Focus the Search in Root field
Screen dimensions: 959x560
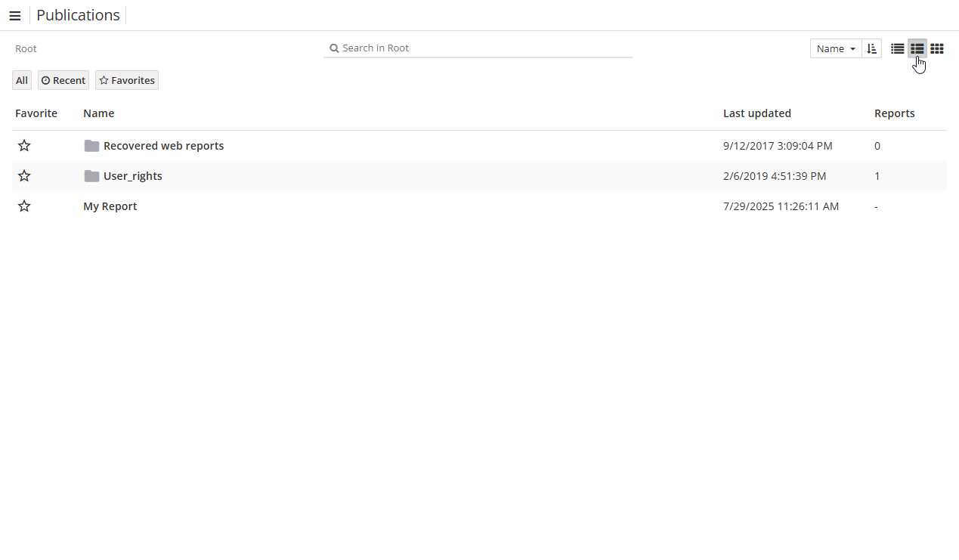[x=484, y=48]
